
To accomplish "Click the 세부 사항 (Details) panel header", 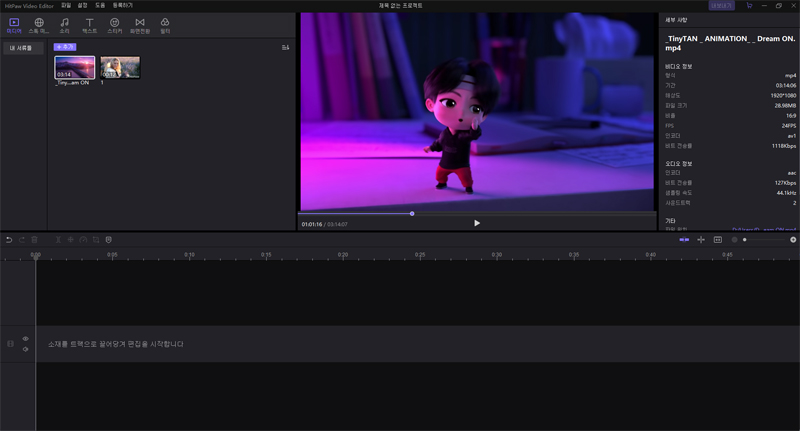I will click(x=676, y=20).
